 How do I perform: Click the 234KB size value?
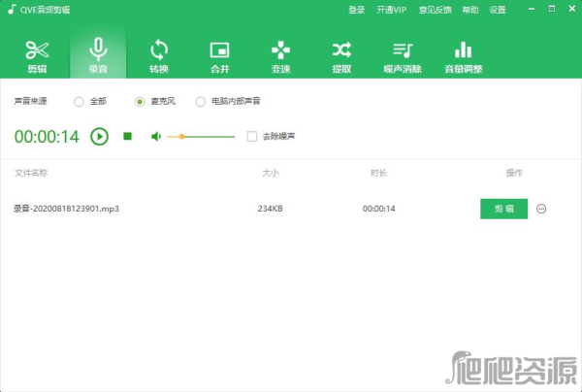(x=271, y=209)
